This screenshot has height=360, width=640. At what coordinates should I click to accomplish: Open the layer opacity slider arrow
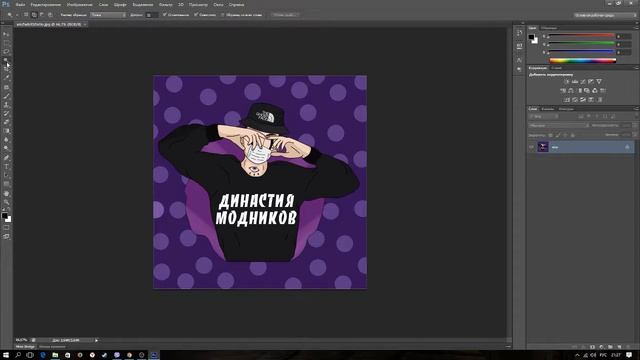point(634,126)
